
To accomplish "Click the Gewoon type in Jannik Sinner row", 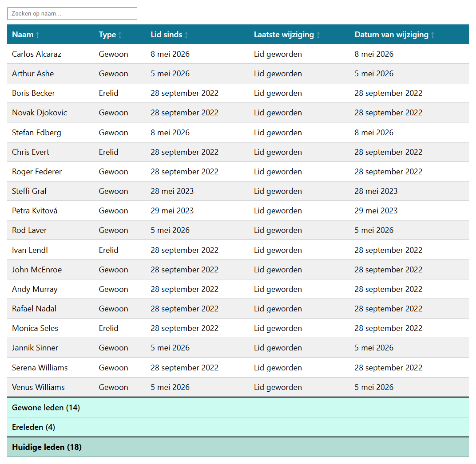I will point(113,348).
